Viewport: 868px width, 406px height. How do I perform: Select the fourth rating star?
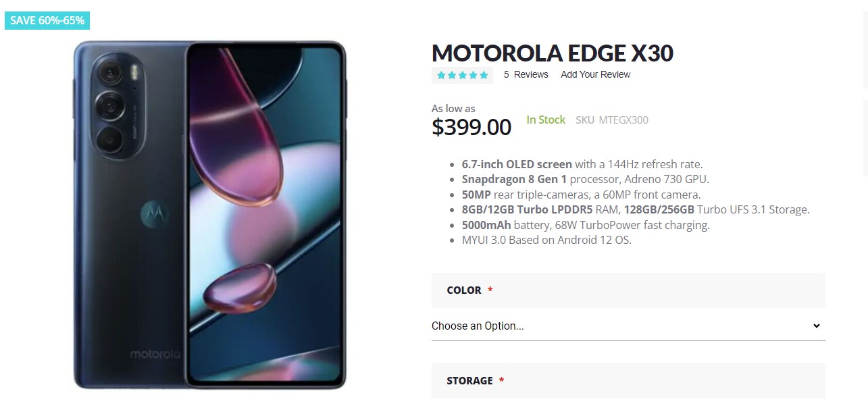pyautogui.click(x=473, y=75)
